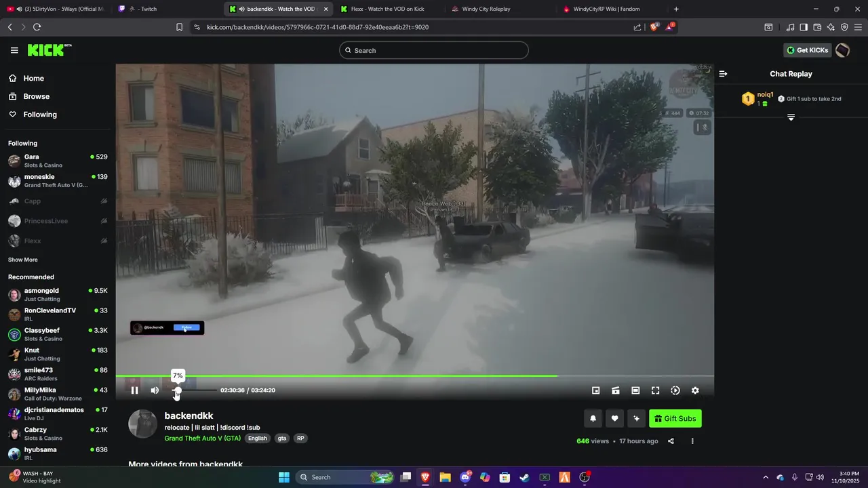This screenshot has height=488, width=868.
Task: Expand the gift leaderboard chevron
Action: pyautogui.click(x=791, y=117)
